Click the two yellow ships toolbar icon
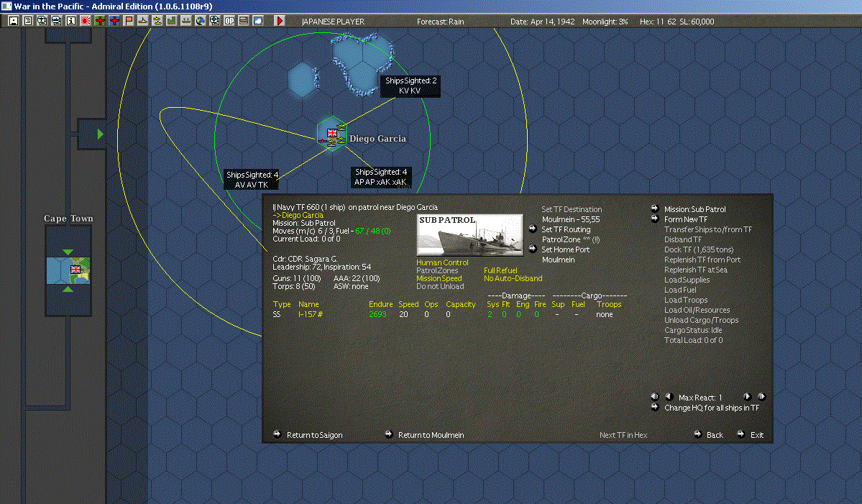Screen dimensions: 862x504 click(157, 21)
